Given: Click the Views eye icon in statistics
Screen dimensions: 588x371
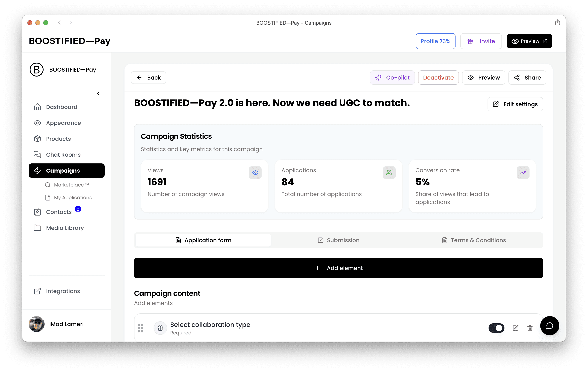Looking at the screenshot, I should coord(255,173).
